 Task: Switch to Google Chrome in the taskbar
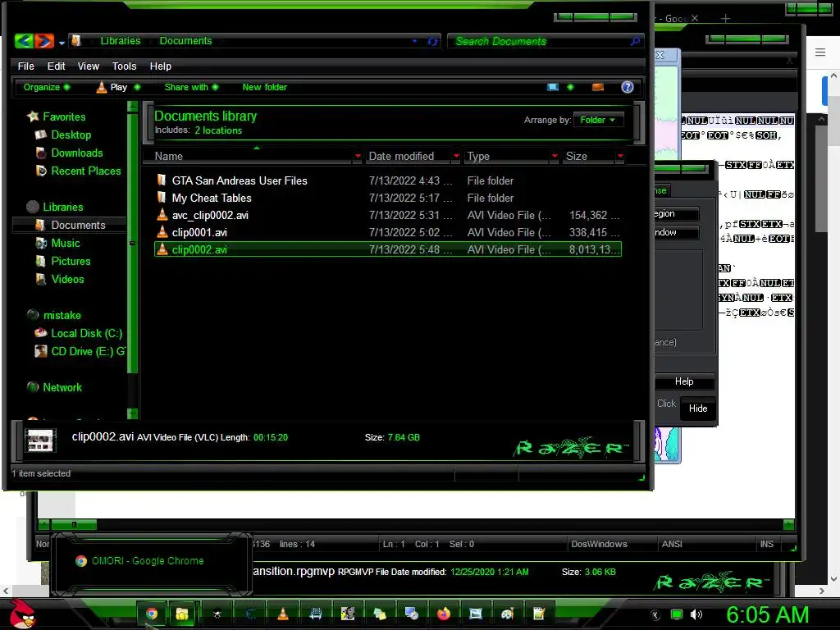coord(152,614)
